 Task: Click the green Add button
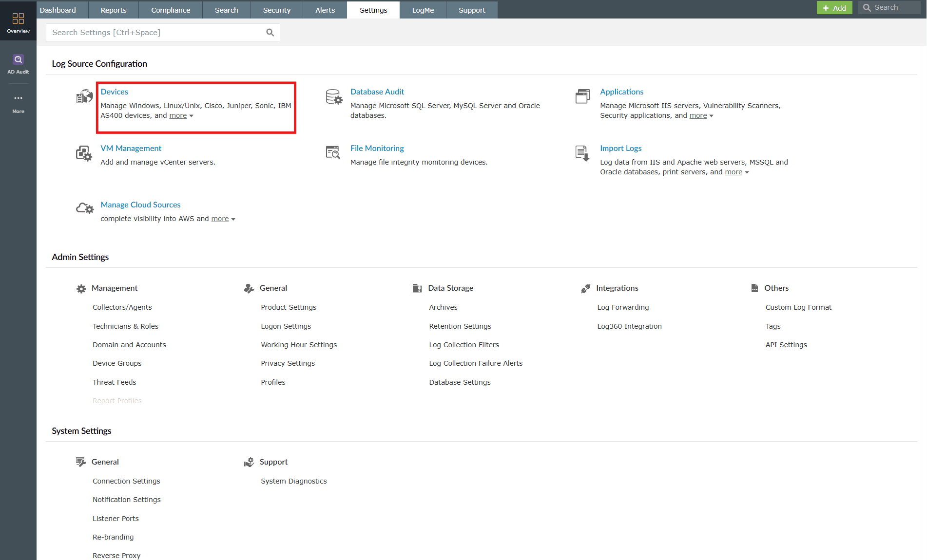pos(834,8)
